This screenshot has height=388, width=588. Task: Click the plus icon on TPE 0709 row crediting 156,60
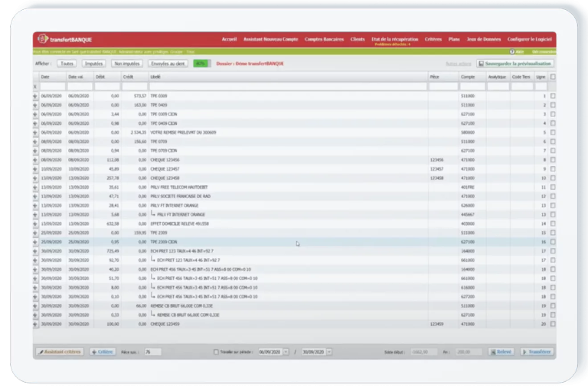coord(35,142)
